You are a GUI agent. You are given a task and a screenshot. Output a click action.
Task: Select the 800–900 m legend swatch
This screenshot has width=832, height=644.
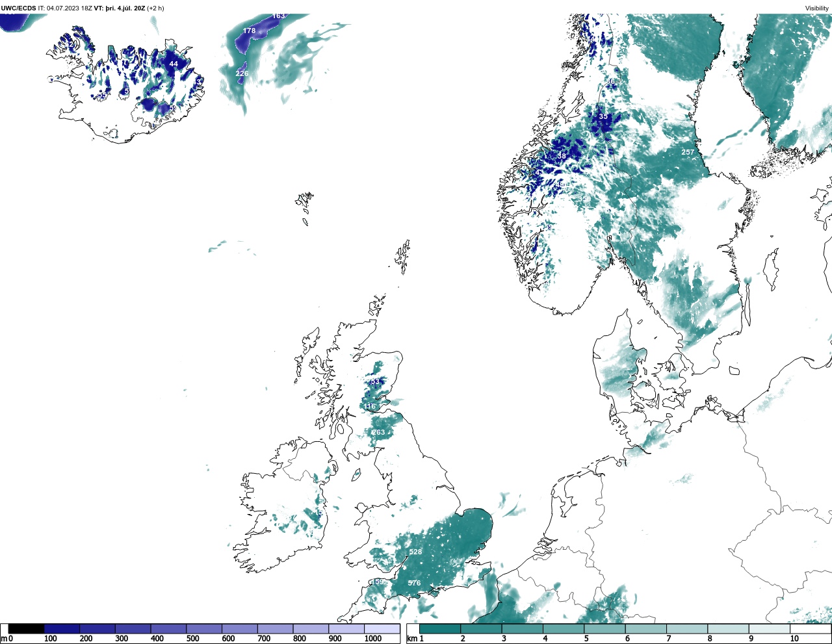point(311,629)
